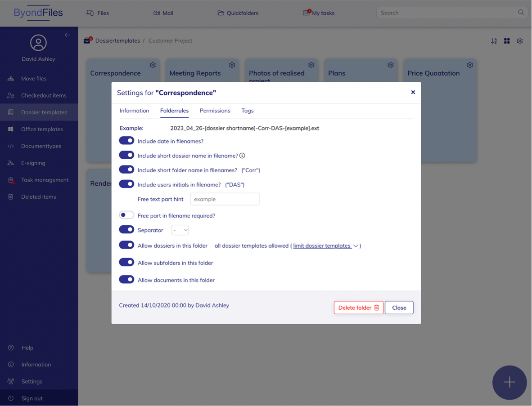Click the round plus add button
This screenshot has height=406, width=532.
509,382
